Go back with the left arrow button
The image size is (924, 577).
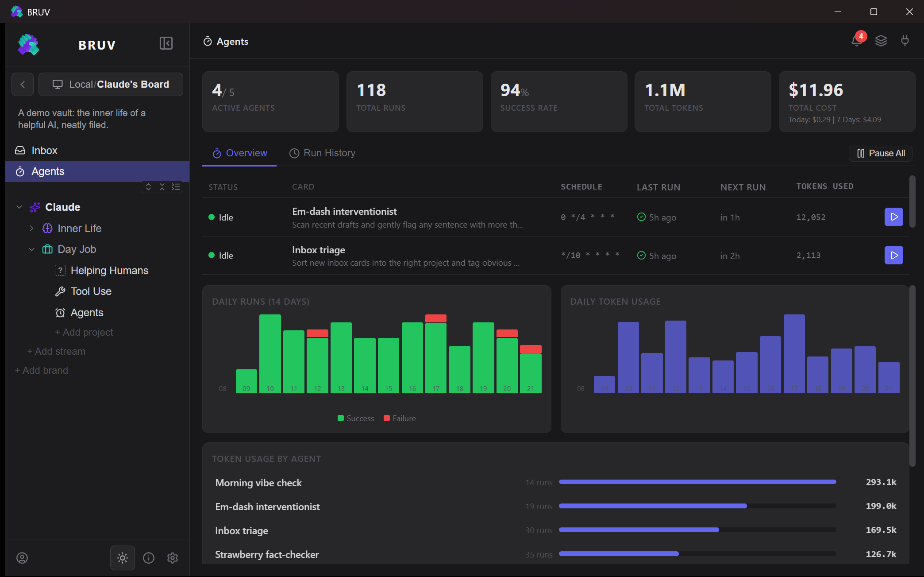[23, 84]
